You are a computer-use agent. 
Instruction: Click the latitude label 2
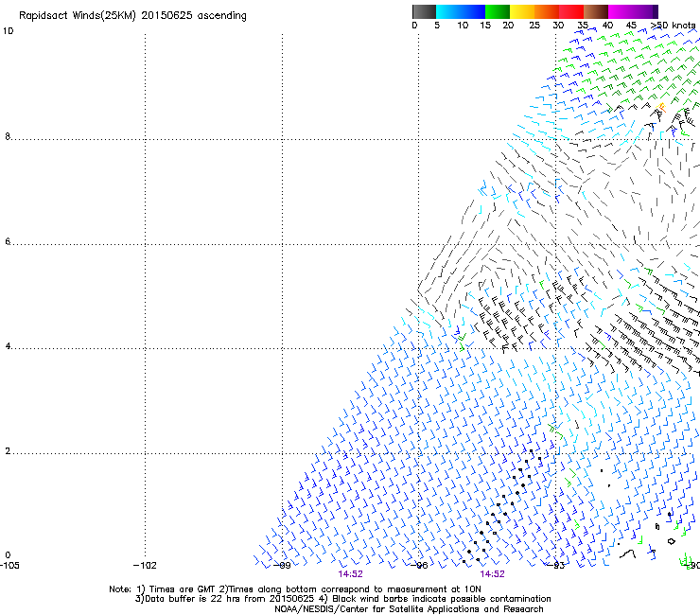pos(8,451)
